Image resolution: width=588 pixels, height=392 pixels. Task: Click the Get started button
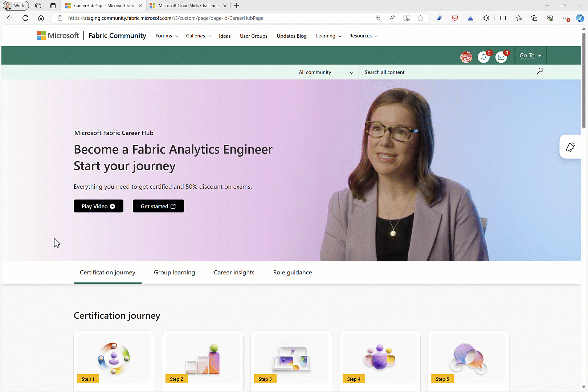[158, 206]
